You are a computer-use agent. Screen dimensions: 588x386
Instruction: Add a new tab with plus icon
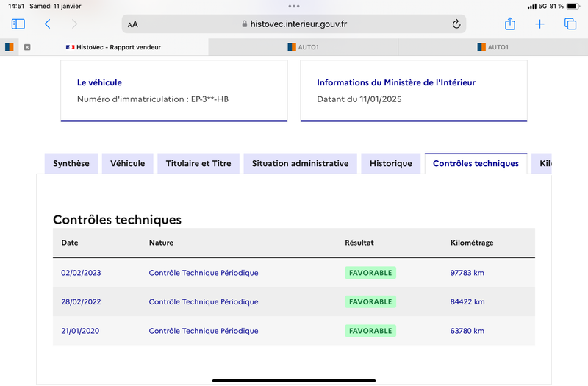pyautogui.click(x=539, y=24)
